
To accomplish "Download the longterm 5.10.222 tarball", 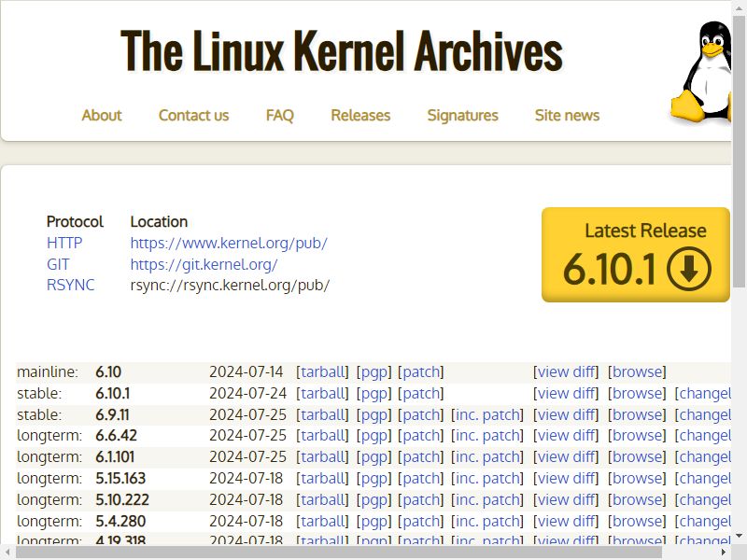I will coord(322,499).
